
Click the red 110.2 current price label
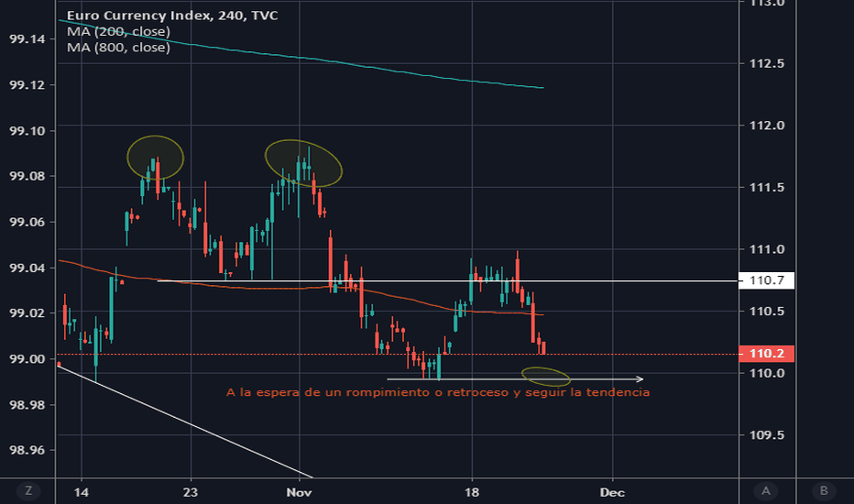(x=766, y=354)
